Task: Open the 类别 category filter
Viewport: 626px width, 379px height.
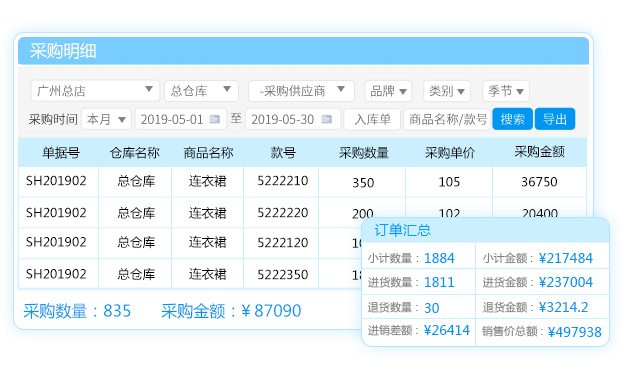Action: [x=447, y=91]
